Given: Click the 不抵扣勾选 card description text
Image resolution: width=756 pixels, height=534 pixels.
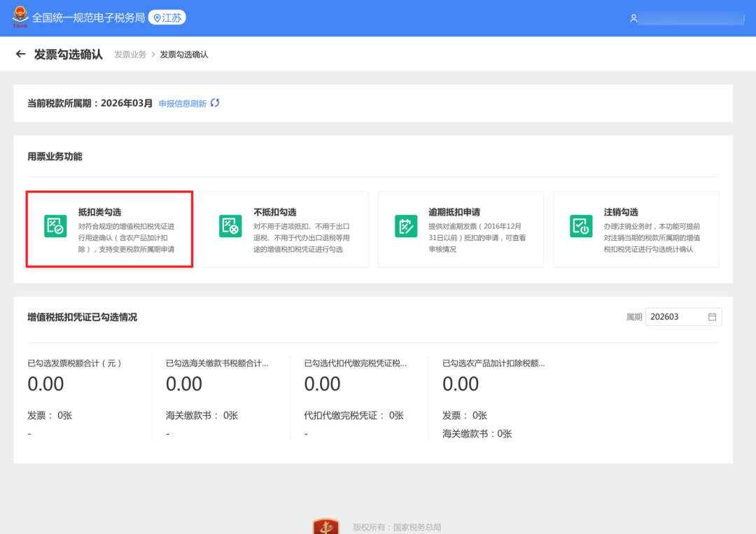Looking at the screenshot, I should [x=301, y=238].
